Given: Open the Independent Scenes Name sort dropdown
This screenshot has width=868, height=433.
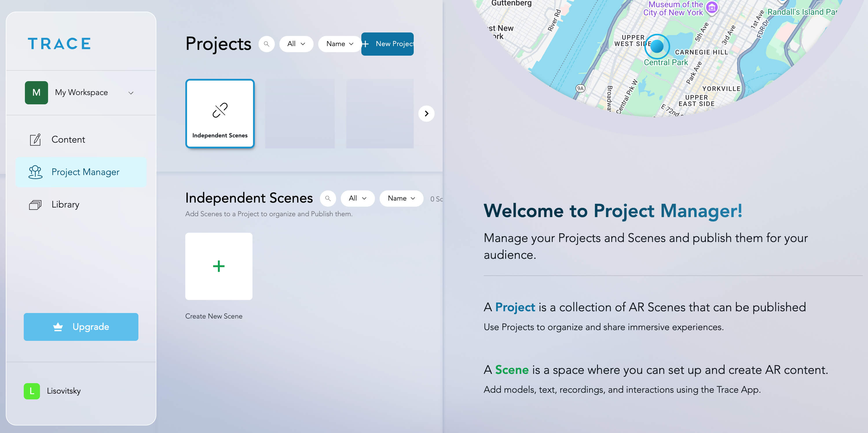Looking at the screenshot, I should (x=401, y=198).
